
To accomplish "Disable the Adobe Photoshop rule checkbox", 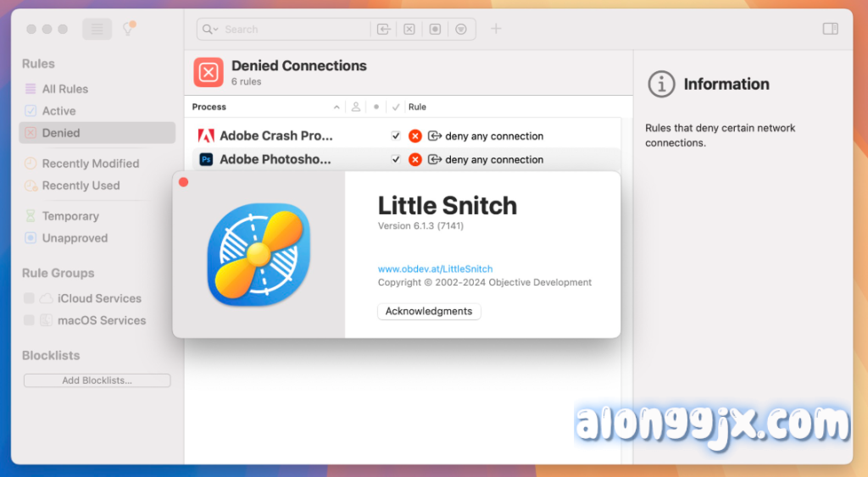I will [x=396, y=159].
